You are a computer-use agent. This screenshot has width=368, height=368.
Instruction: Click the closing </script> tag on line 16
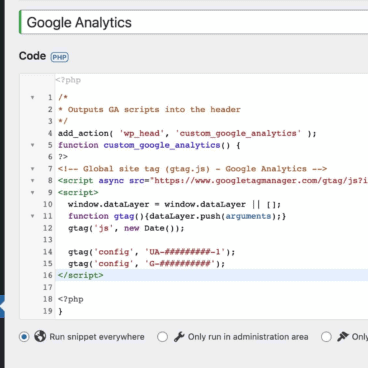[x=81, y=275]
